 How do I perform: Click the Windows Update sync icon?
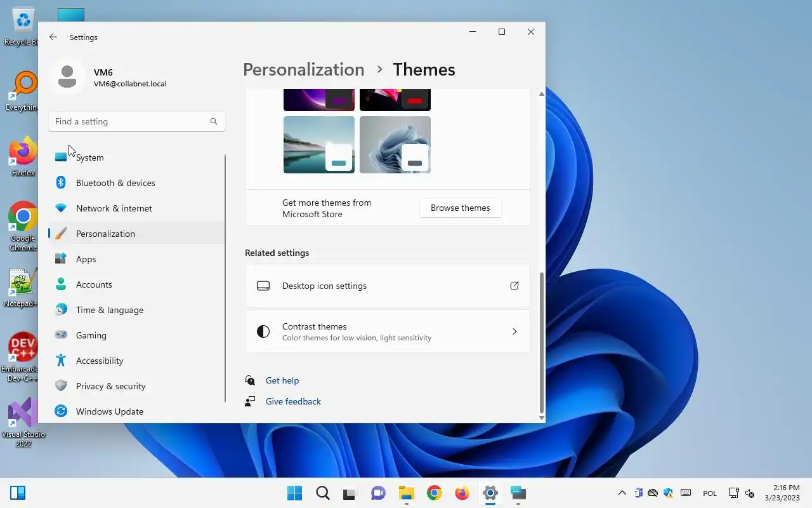pyautogui.click(x=61, y=411)
